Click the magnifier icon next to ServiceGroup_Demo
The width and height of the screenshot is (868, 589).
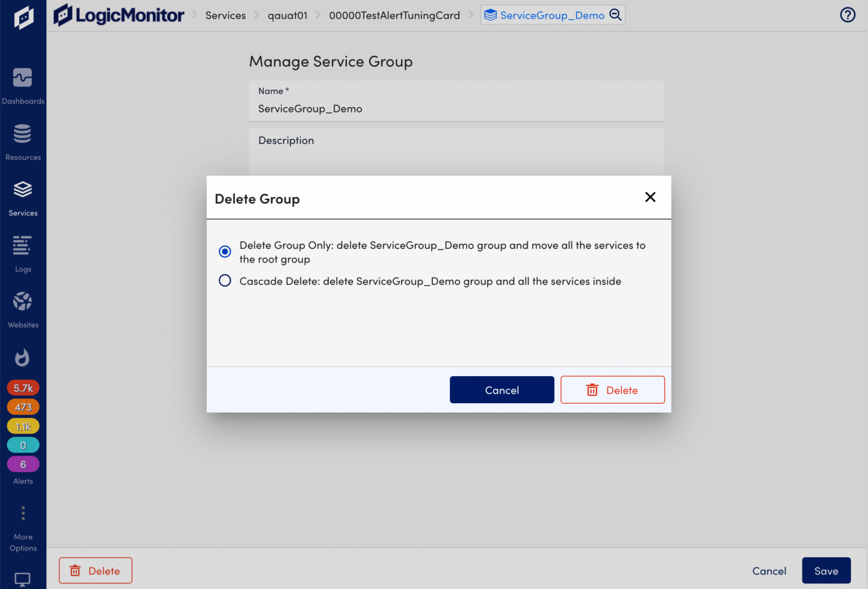point(616,15)
